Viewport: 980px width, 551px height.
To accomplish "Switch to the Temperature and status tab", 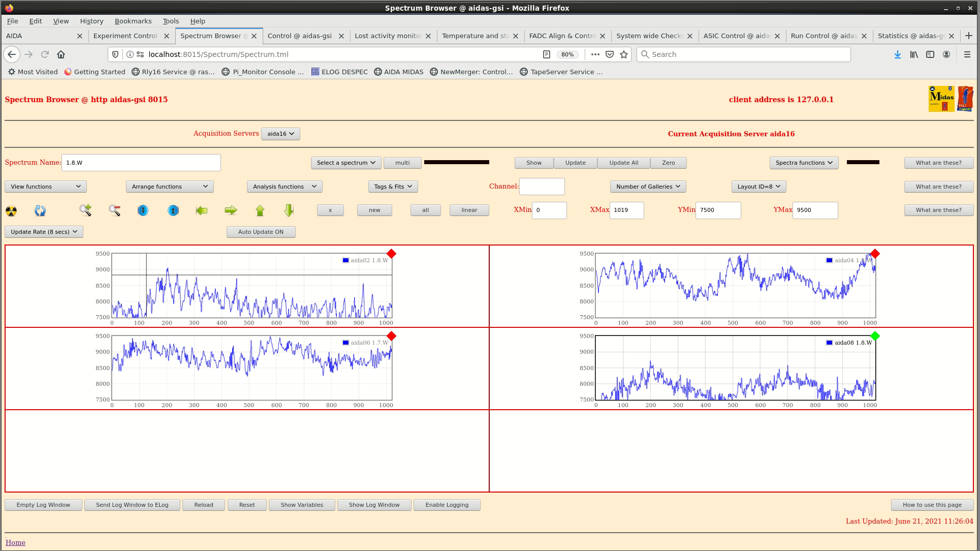I will pos(475,36).
